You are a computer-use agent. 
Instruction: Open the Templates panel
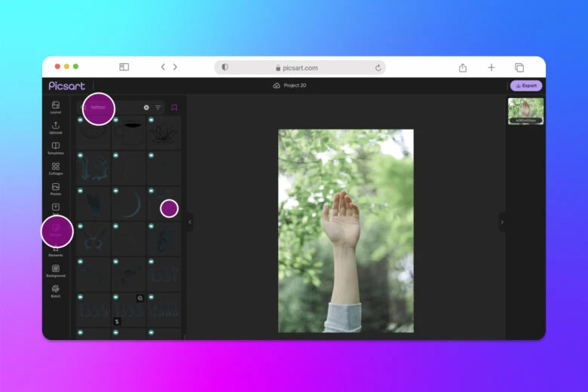tap(56, 148)
